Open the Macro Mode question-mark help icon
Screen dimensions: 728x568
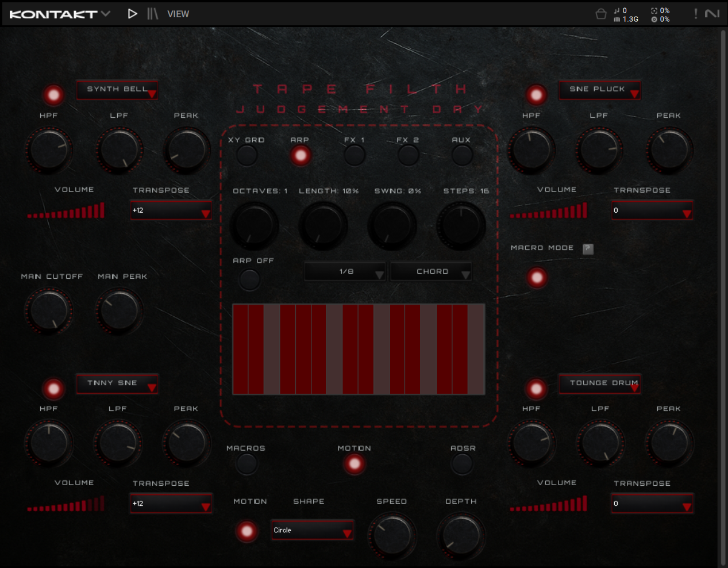click(x=588, y=248)
